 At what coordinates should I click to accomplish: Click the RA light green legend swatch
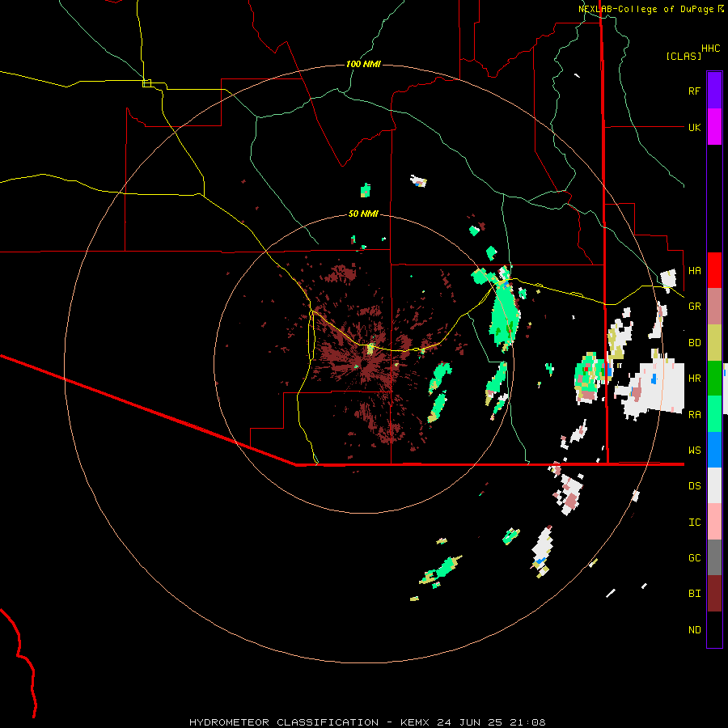point(714,414)
